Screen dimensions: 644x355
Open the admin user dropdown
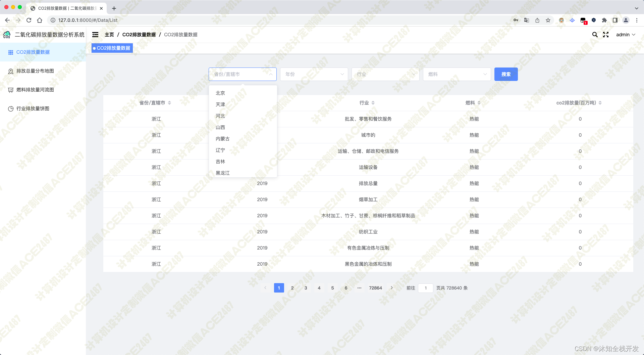(x=626, y=35)
